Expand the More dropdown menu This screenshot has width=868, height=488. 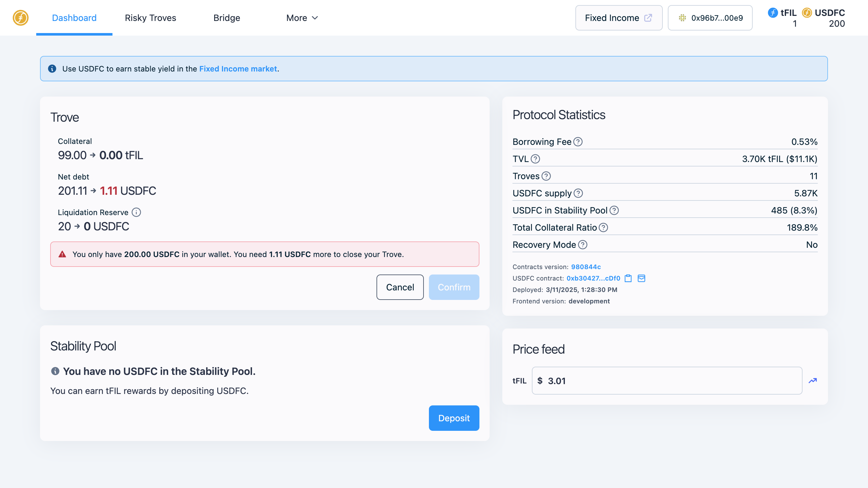pos(302,18)
